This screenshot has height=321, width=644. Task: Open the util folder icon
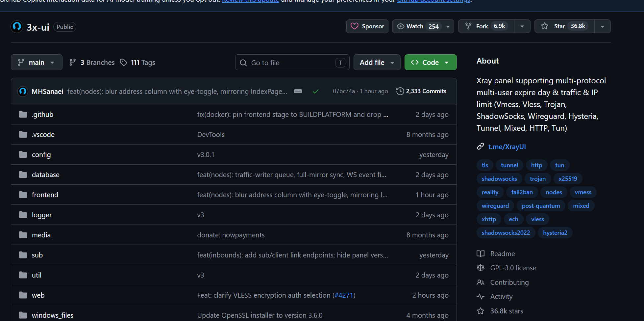pos(23,275)
